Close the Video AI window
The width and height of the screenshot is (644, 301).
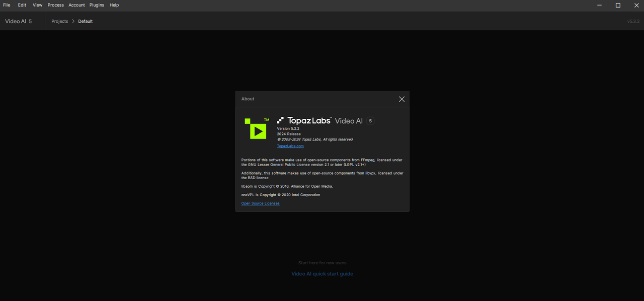pos(636,5)
